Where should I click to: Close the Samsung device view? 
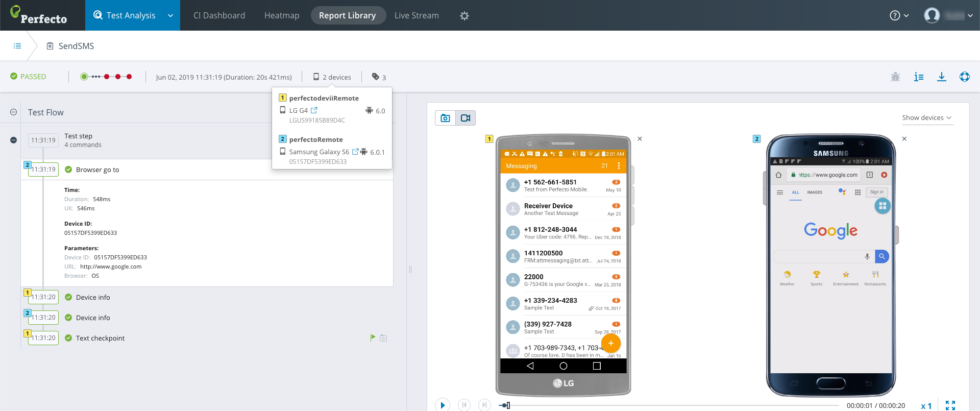point(904,139)
